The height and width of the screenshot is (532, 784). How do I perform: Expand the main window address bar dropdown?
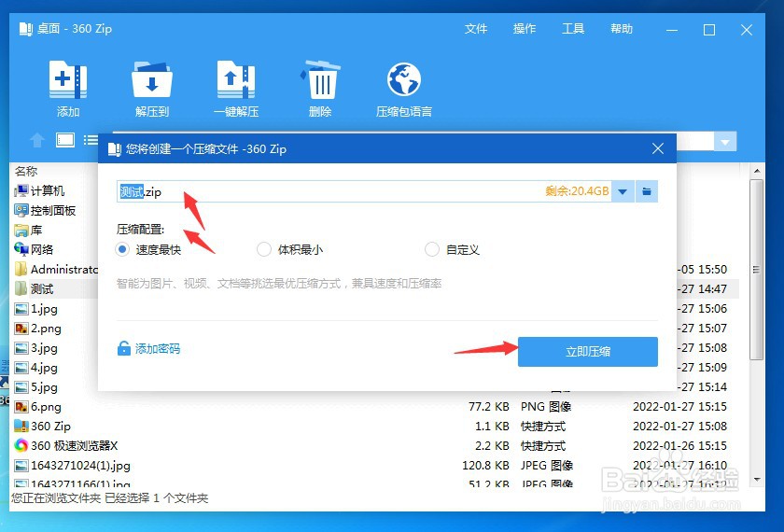point(725,143)
